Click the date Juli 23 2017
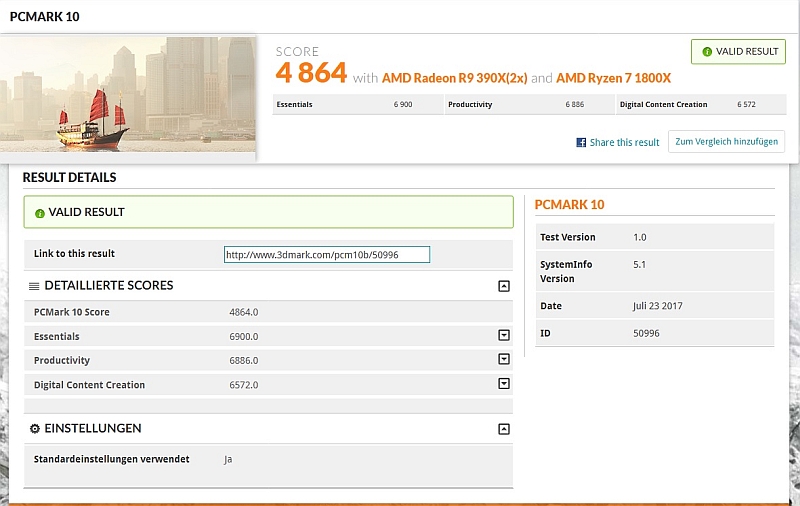This screenshot has height=506, width=800. (658, 306)
